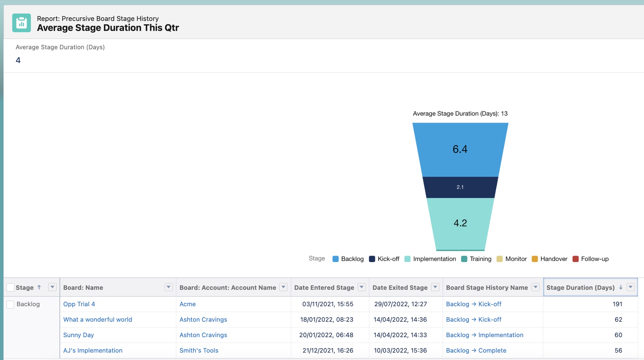Screen dimensions: 644x360
Task: Click the Kick-off legend swatch
Action: click(372, 259)
